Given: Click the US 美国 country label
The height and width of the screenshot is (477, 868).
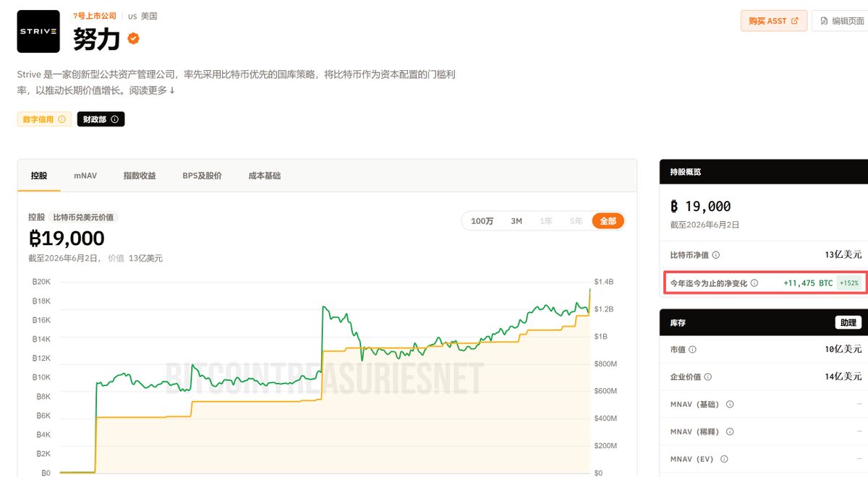Looking at the screenshot, I should coord(142,16).
